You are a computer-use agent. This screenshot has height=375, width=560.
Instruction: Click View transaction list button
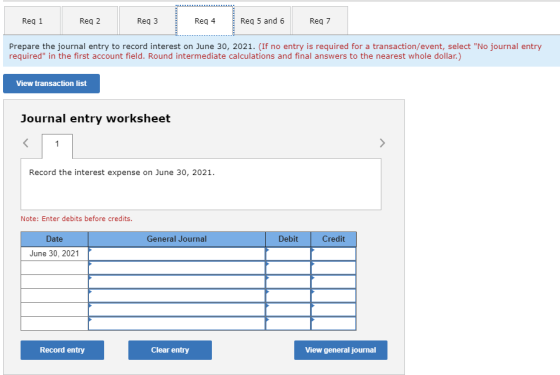(x=51, y=84)
